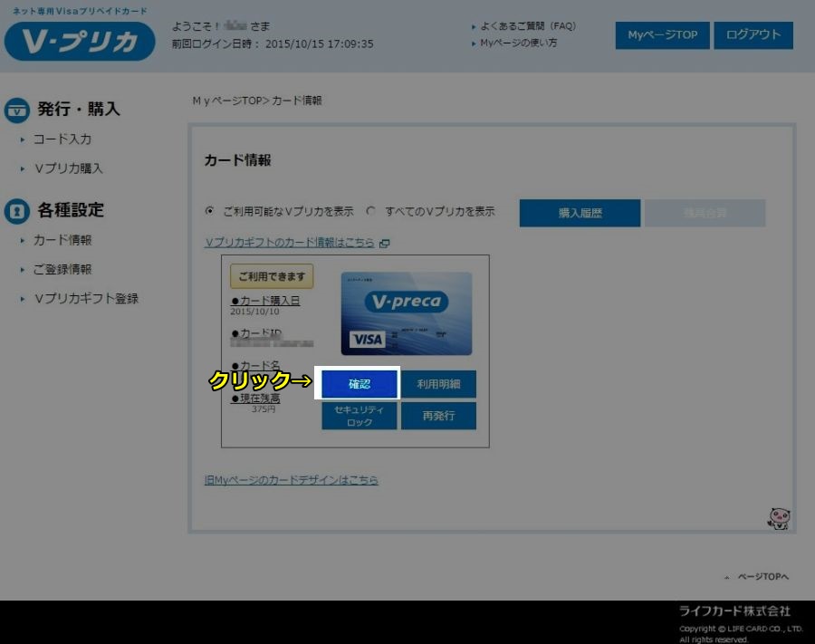The image size is (815, 644).
Task: Click the ログアウト button
Action: tap(753, 35)
